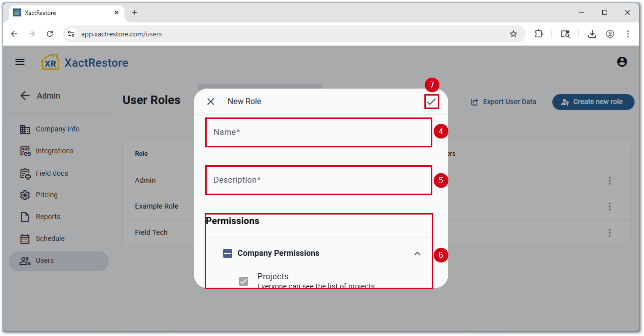Go to Pricing settings in sidebar
The height and width of the screenshot is (336, 644).
pos(46,195)
